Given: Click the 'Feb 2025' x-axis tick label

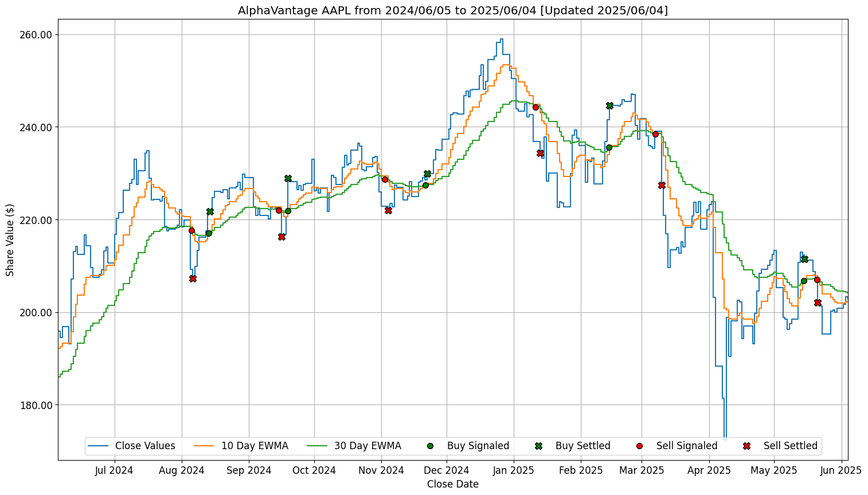Looking at the screenshot, I should tap(581, 470).
